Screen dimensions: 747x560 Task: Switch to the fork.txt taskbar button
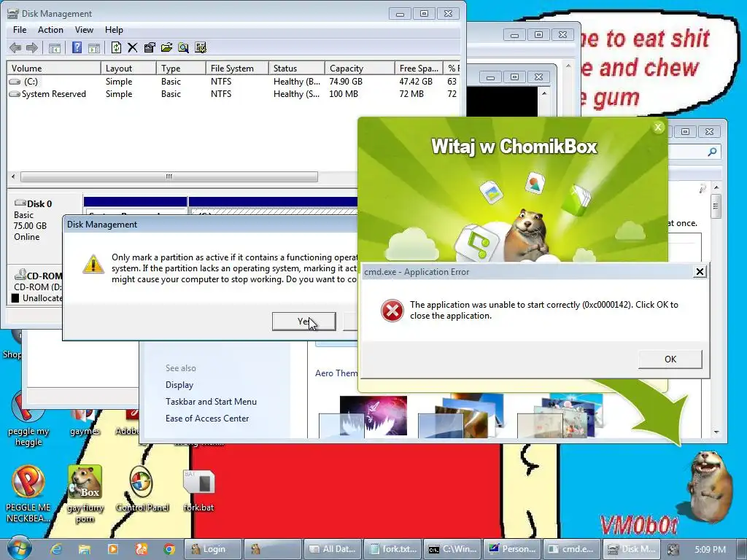click(x=392, y=549)
